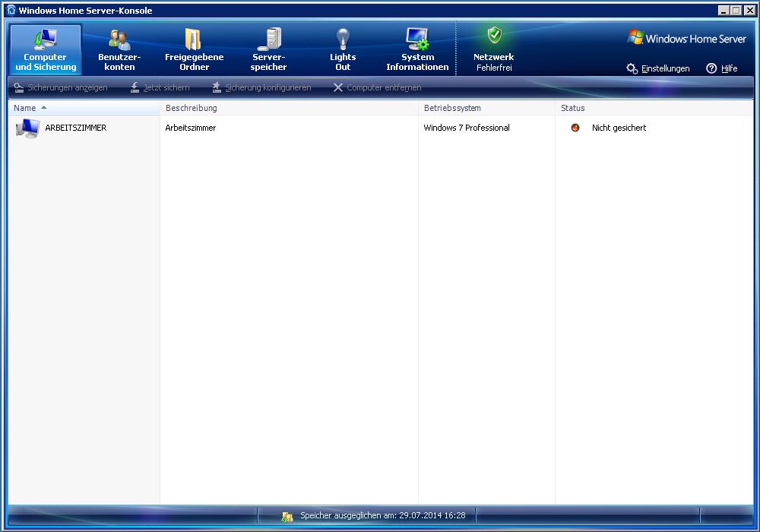Minimize the Windows Home Server-Konsole window
Viewport: 760px width, 532px height.
724,10
